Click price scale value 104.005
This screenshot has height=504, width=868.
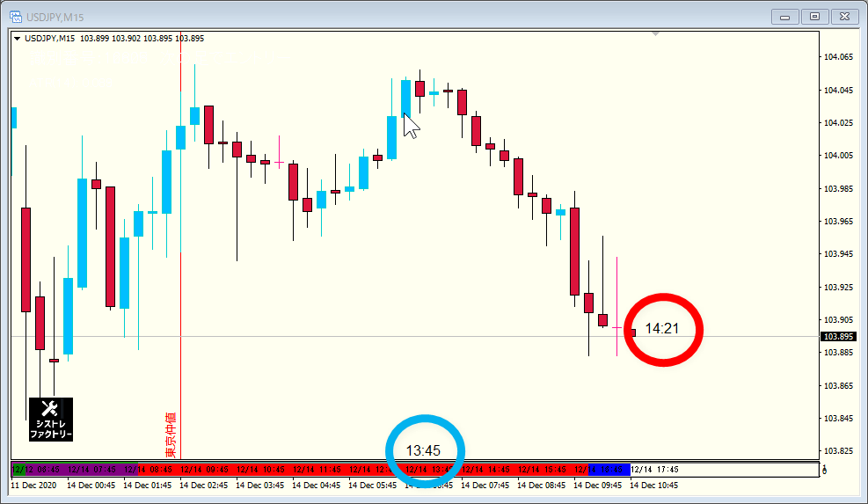pyautogui.click(x=838, y=156)
